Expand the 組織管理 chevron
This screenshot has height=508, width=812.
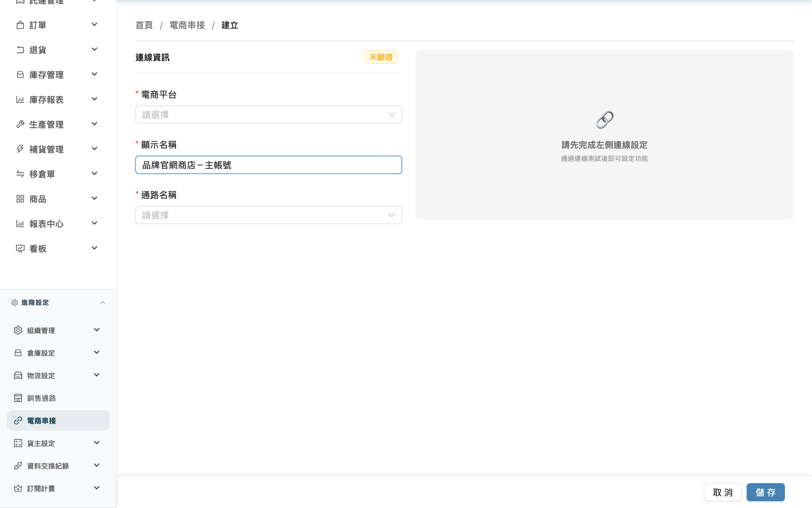pyautogui.click(x=97, y=330)
